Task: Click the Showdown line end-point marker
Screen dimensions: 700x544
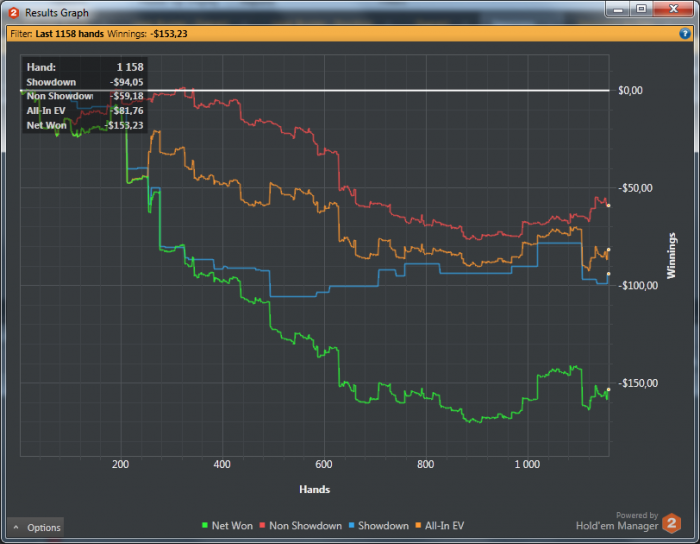Action: pos(608,274)
